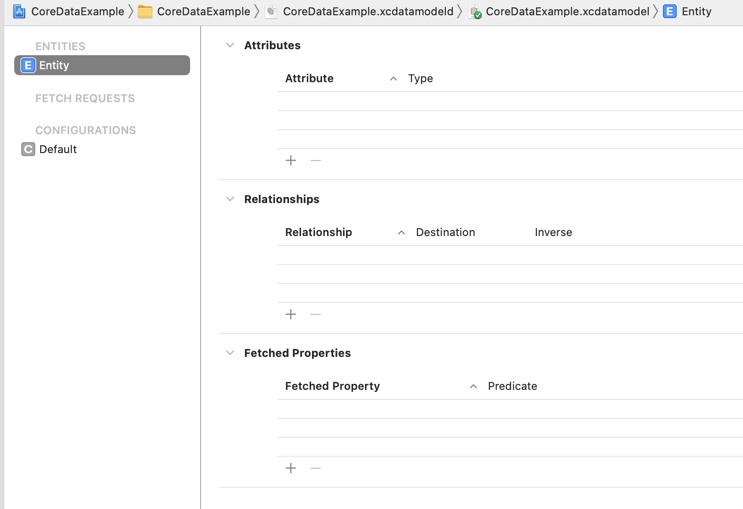The width and height of the screenshot is (743, 509).
Task: Sort by the Attribute column header
Action: tap(309, 78)
